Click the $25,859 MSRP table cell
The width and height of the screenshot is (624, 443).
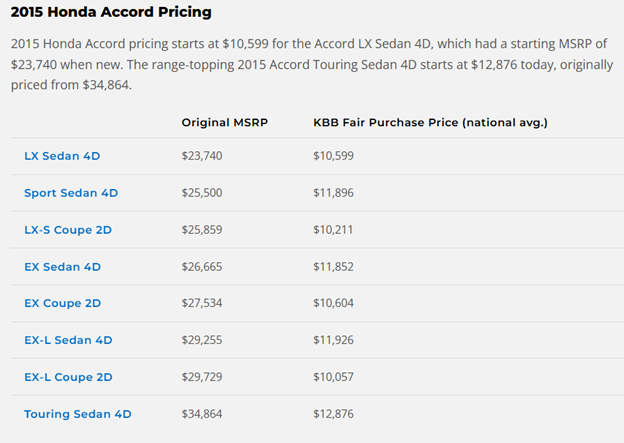[x=201, y=230]
